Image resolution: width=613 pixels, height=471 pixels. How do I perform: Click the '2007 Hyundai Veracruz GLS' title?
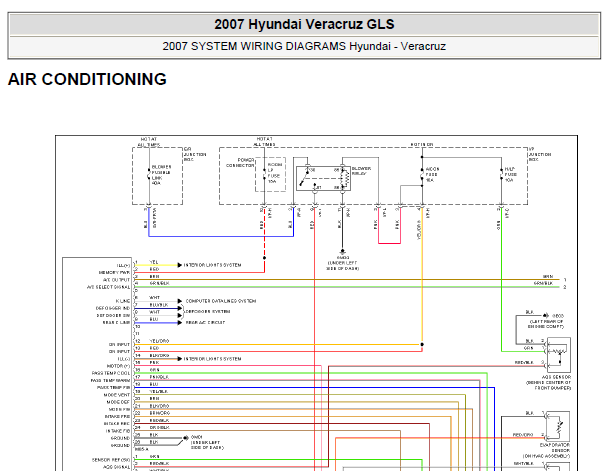coord(304,24)
